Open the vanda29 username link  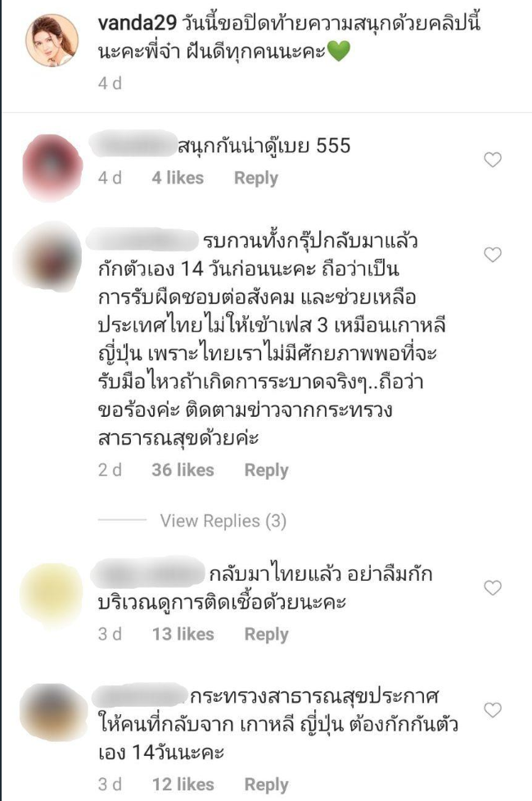pos(137,23)
